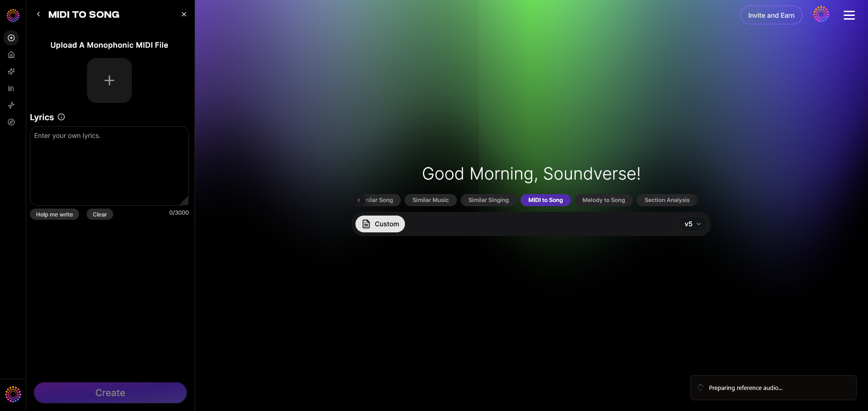868x411 pixels.
Task: Clear the lyrics field
Action: tap(100, 214)
